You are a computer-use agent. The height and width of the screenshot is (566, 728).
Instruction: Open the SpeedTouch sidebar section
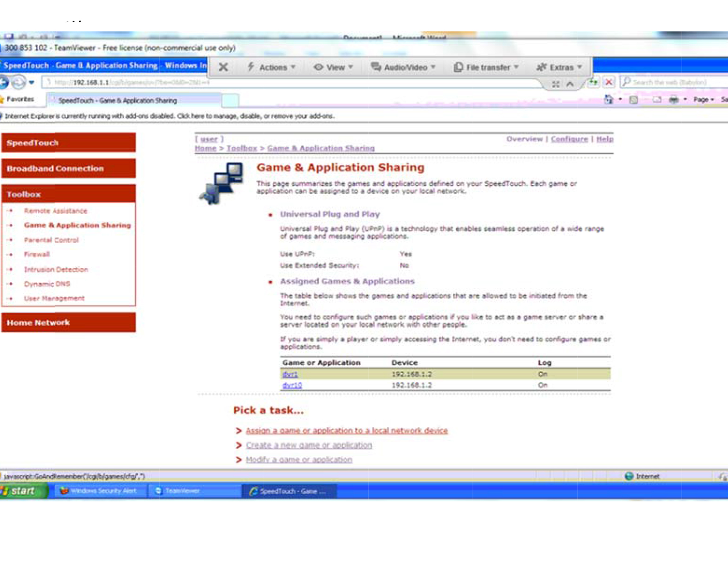point(69,143)
